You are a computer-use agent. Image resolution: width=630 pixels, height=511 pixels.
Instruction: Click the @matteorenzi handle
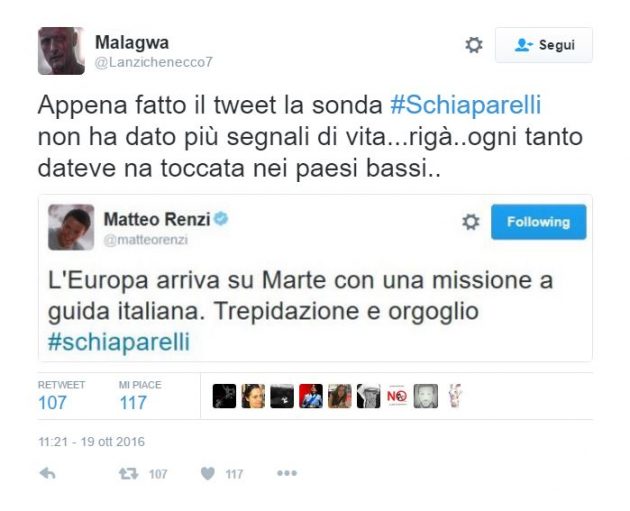point(145,240)
